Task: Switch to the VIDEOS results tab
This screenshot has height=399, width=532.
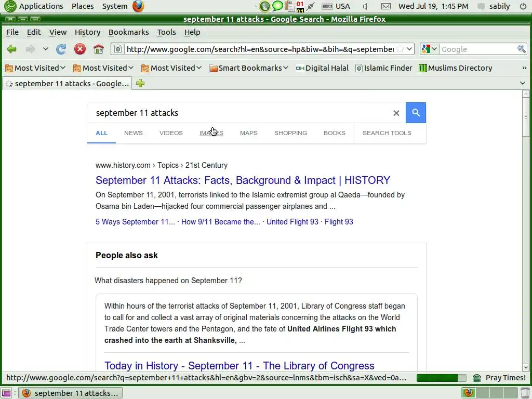Action: 171,133
